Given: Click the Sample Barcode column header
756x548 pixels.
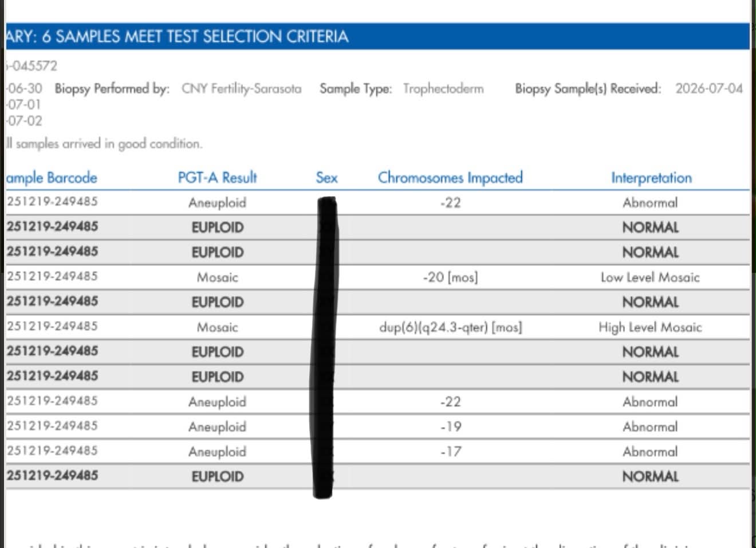Looking at the screenshot, I should [52, 178].
